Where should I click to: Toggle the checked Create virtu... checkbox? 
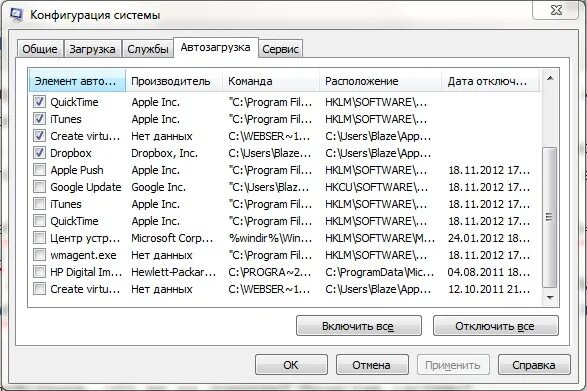(x=39, y=136)
